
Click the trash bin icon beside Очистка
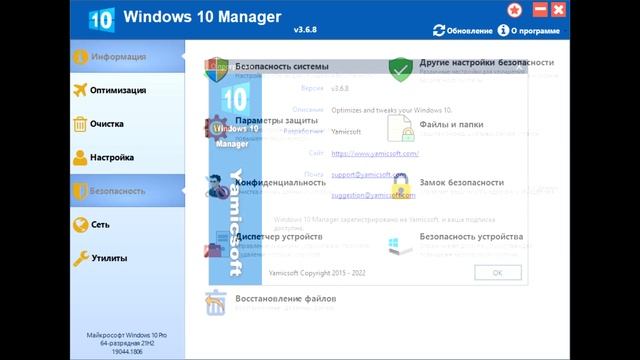click(x=80, y=124)
